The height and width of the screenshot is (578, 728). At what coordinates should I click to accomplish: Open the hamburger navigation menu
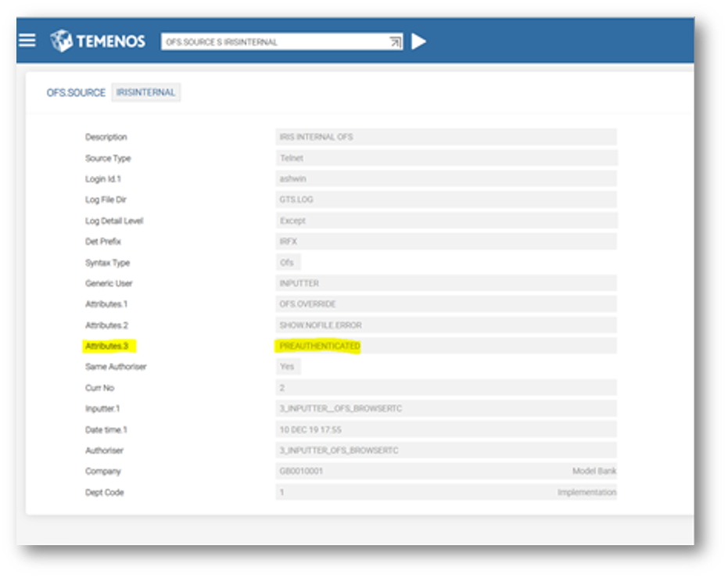click(x=27, y=41)
